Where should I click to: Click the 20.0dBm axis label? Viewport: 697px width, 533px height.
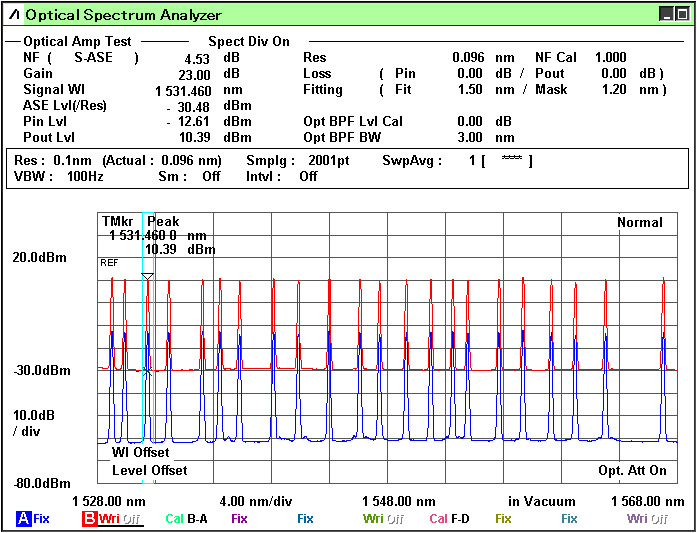point(40,257)
